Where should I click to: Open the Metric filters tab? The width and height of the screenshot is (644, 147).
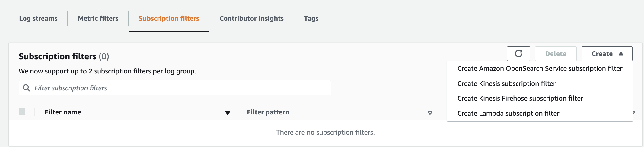[98, 18]
